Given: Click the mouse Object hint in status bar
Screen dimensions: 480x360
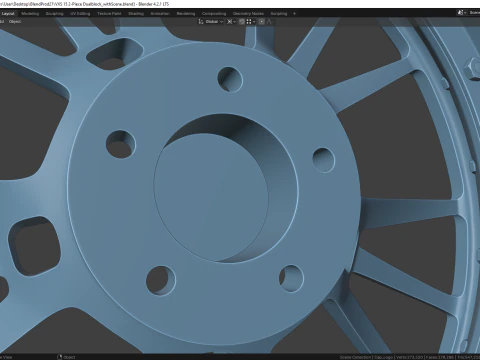Looking at the screenshot, I should (x=66, y=357).
